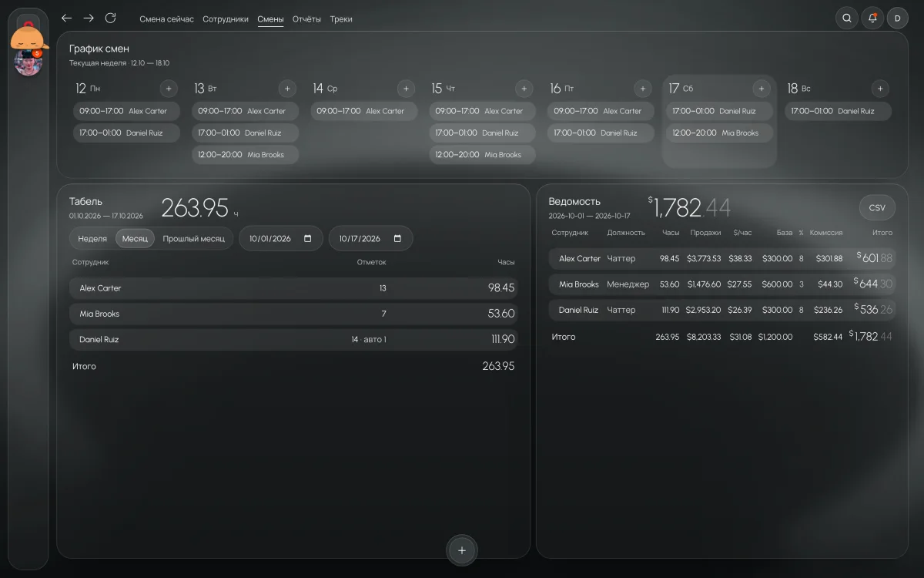Open Wednesday's 09:00–17:00 Alex Carter shift

(x=363, y=111)
